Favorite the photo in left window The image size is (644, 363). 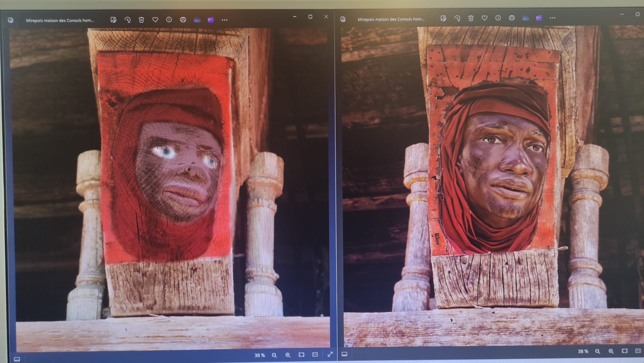(x=155, y=20)
